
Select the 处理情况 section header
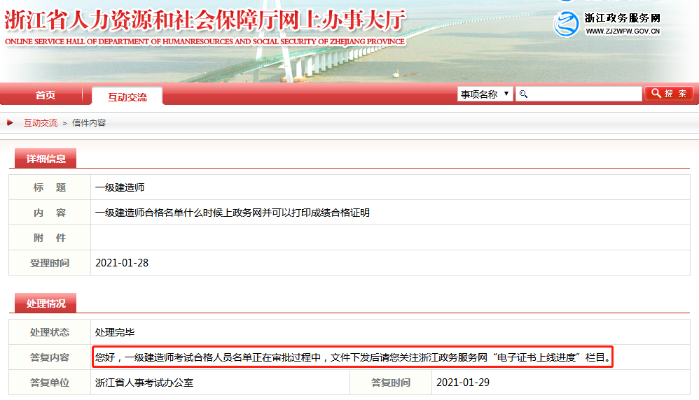click(x=45, y=303)
